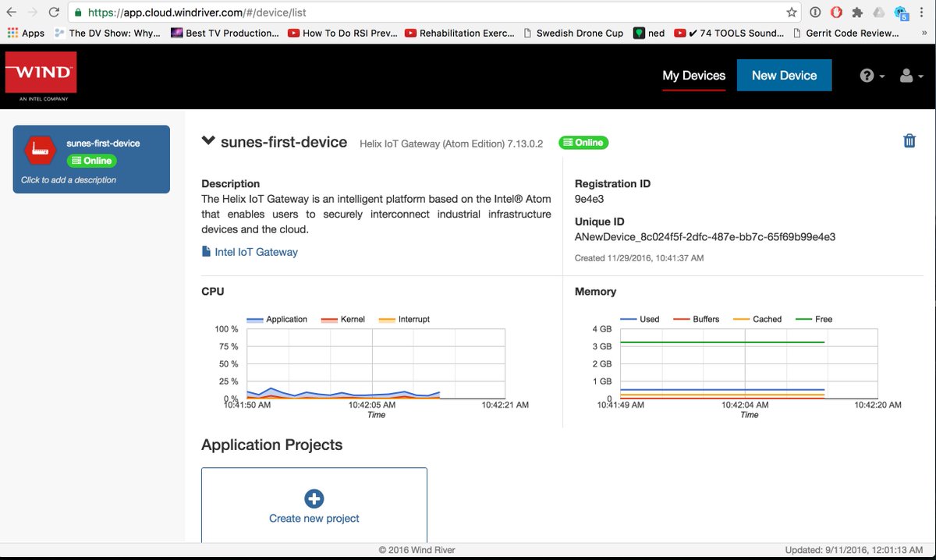Open Swedish Drone Cup bookmark
The height and width of the screenshot is (560, 936).
coord(573,33)
